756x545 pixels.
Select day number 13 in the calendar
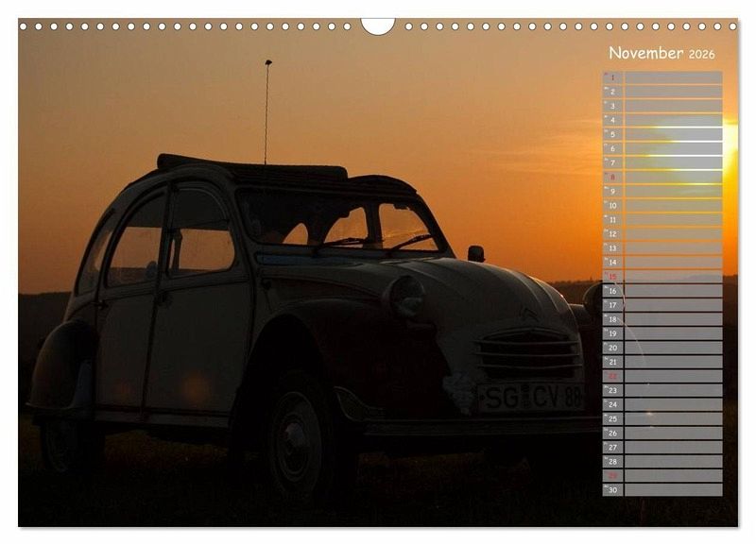612,248
